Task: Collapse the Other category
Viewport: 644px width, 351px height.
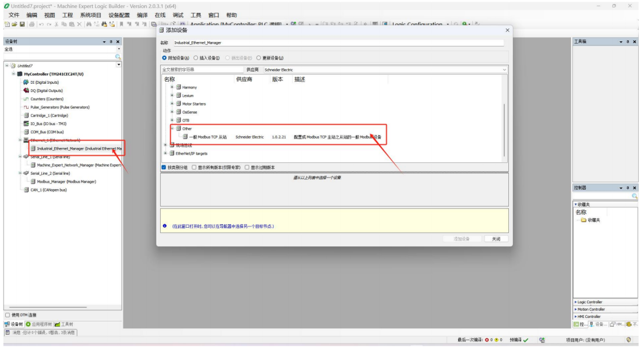Action: tap(172, 128)
